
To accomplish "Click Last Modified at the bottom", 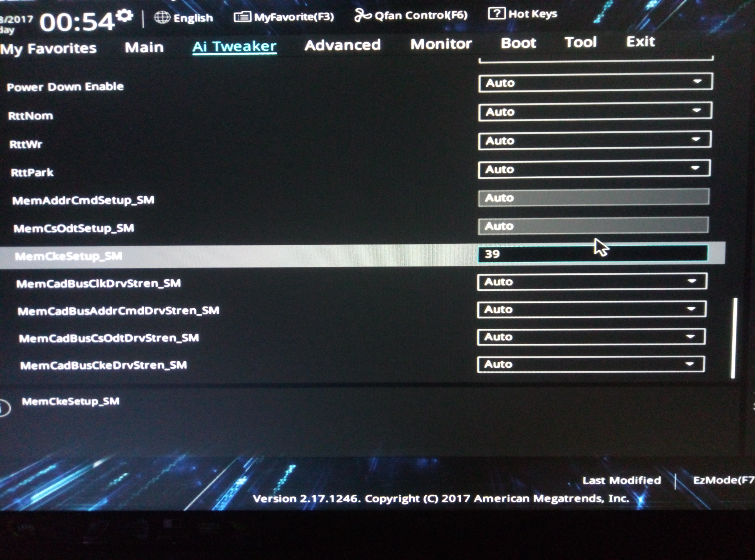I will coord(622,480).
